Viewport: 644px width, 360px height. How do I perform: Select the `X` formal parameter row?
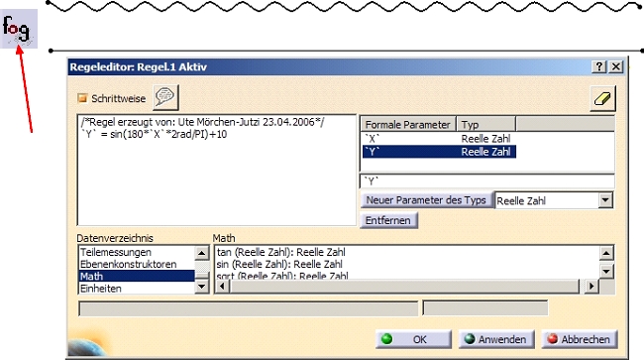click(439, 139)
